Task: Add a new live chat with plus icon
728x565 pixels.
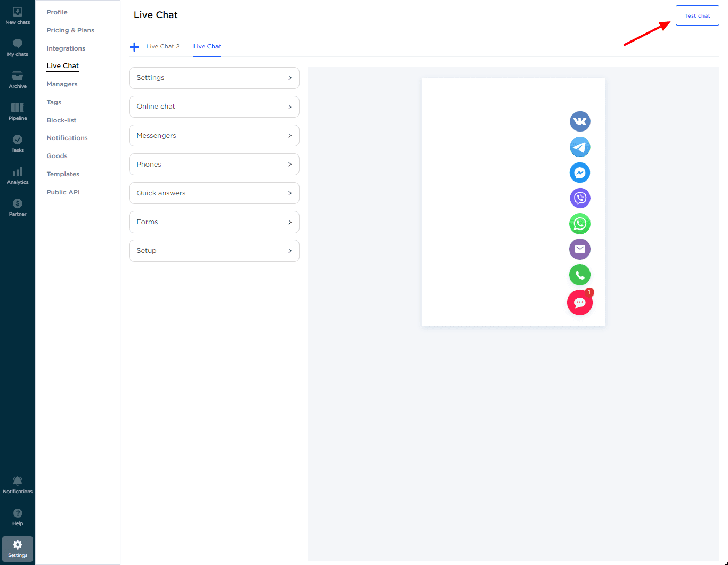Action: click(x=134, y=47)
